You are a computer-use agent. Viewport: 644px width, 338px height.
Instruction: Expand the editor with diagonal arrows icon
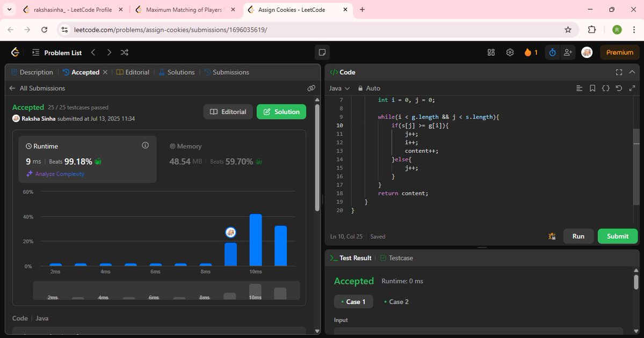(632, 88)
